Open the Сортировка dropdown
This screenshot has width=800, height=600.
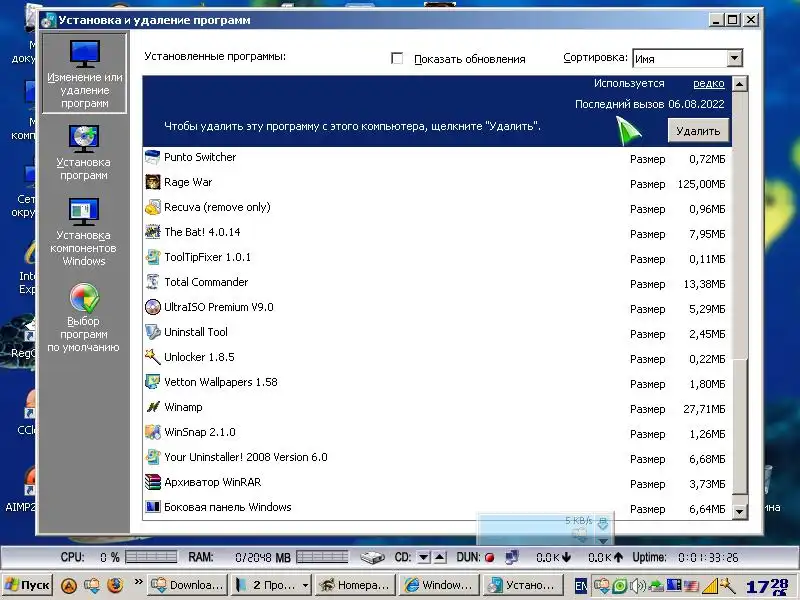734,58
